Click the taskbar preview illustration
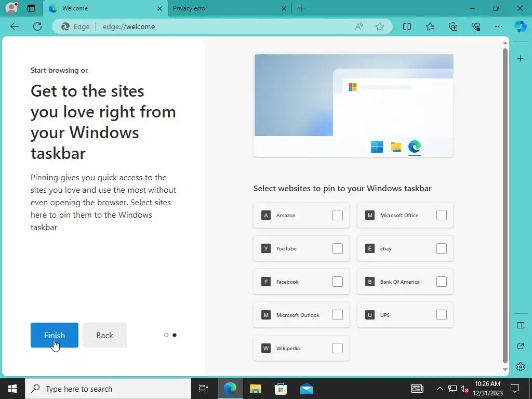The width and height of the screenshot is (532, 399). [x=353, y=105]
